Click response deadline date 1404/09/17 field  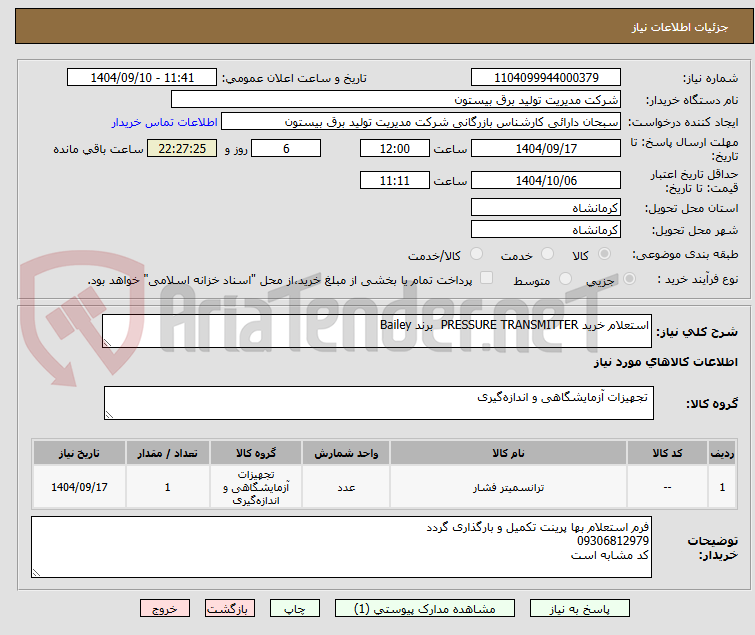(x=546, y=148)
